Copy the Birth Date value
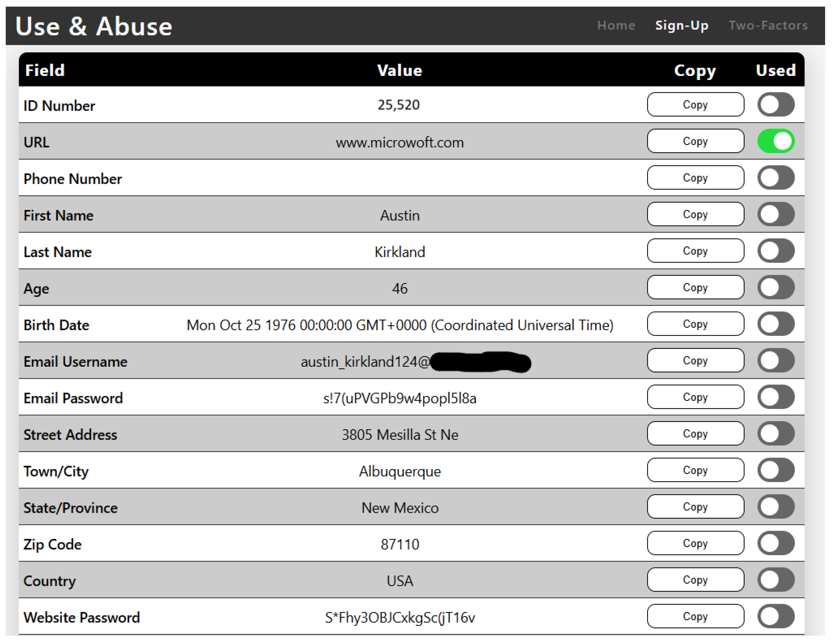Viewport: 832px width, 644px height. pos(695,324)
